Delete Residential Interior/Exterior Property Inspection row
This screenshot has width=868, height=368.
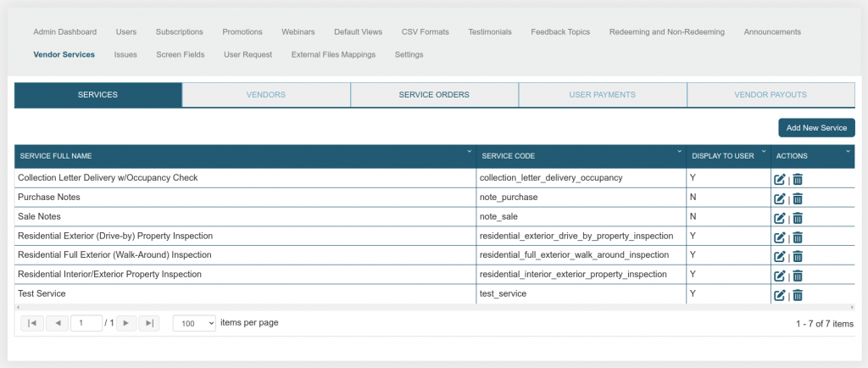[798, 276]
